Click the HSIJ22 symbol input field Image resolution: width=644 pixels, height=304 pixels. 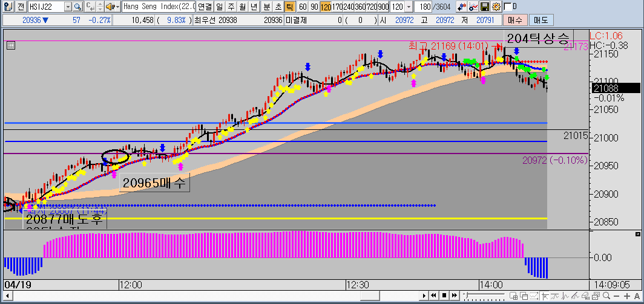[x=46, y=7]
